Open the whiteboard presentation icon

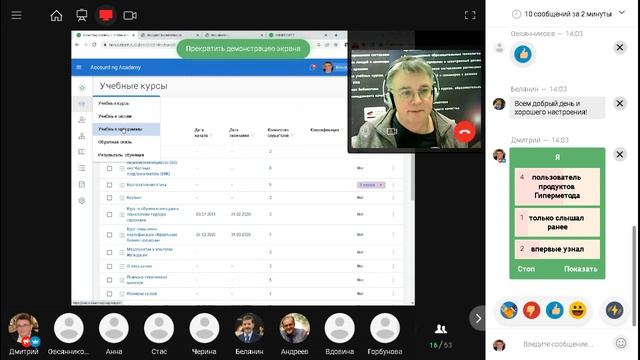point(82,16)
